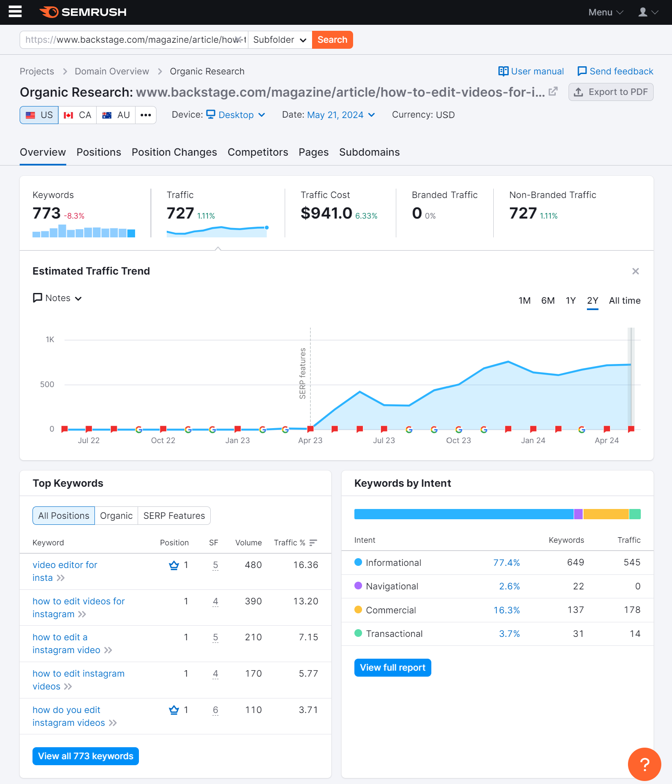
Task: Open the orange help question mark button
Action: click(x=645, y=764)
